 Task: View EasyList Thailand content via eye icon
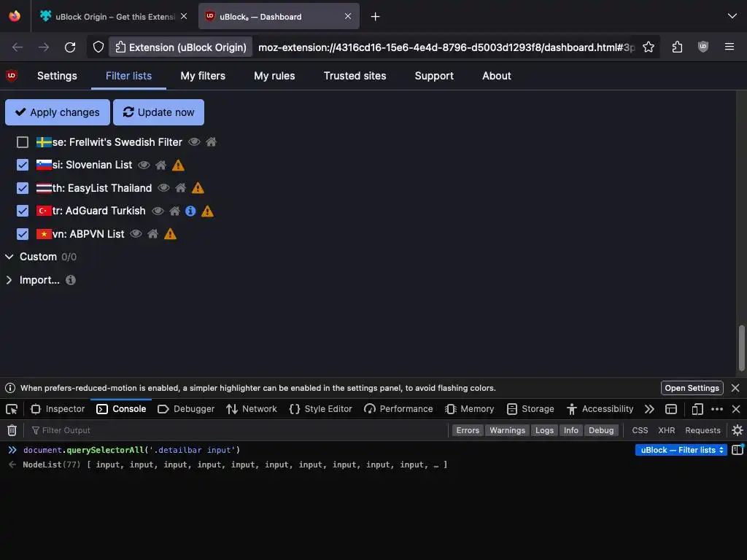point(163,188)
